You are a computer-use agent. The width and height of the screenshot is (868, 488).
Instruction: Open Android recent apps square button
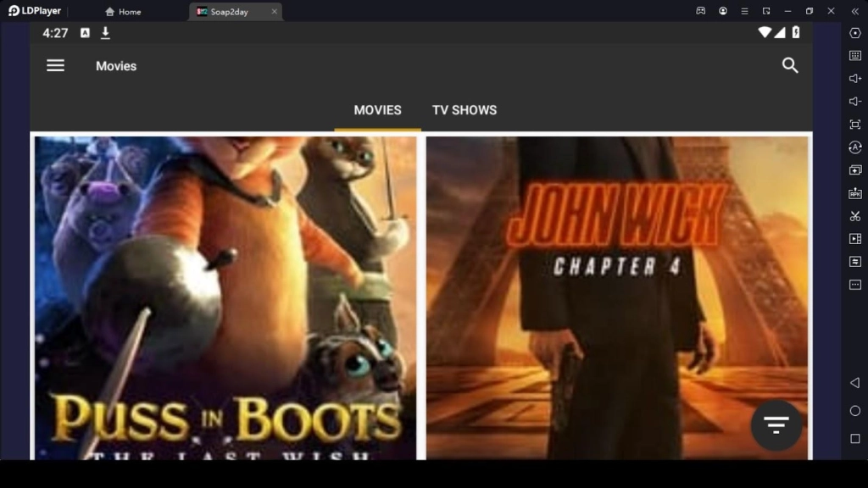[x=854, y=438]
